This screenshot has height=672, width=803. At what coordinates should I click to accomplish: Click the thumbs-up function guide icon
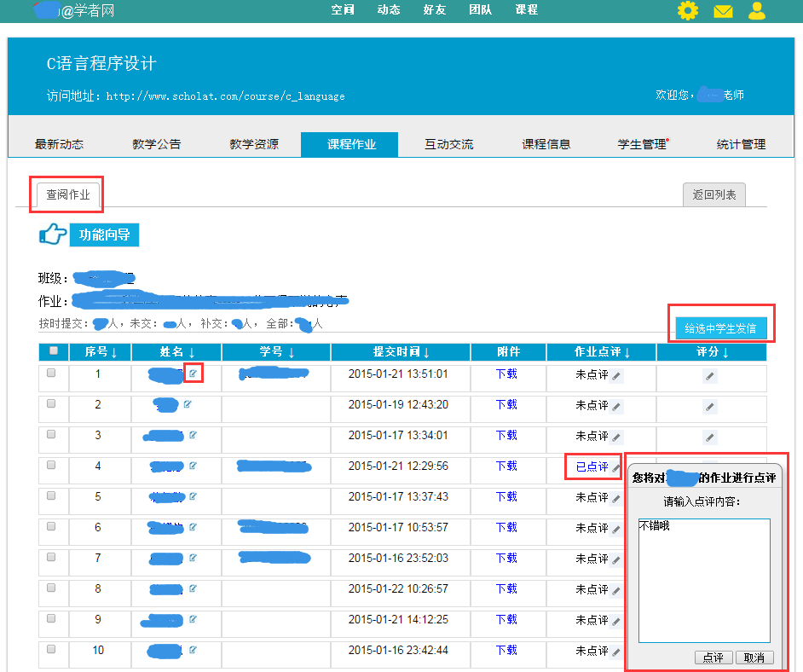pos(53,235)
